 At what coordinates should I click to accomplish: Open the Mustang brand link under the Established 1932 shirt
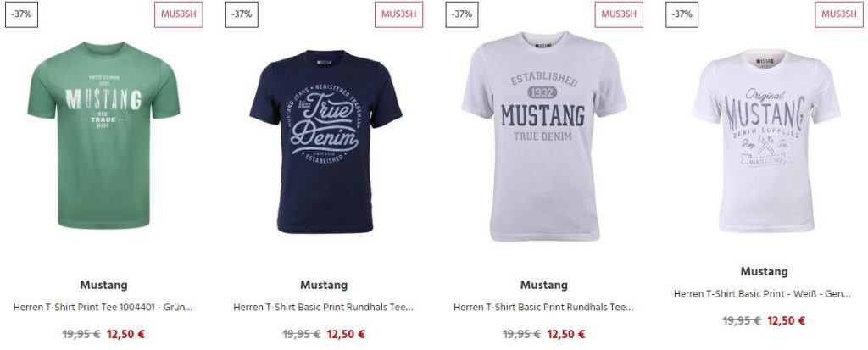543,286
